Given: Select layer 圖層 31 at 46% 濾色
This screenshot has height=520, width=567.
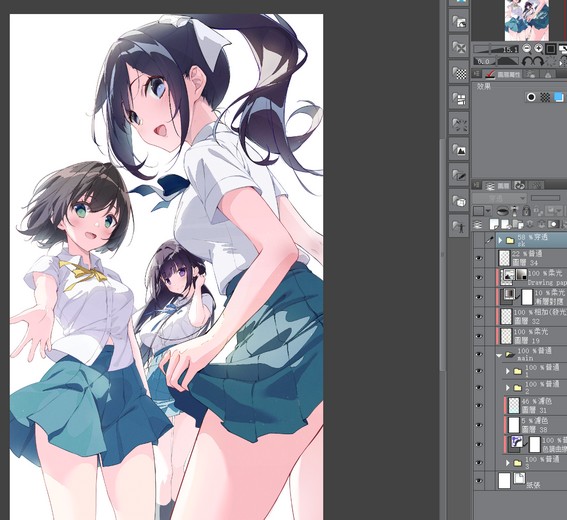Looking at the screenshot, I should [x=535, y=405].
